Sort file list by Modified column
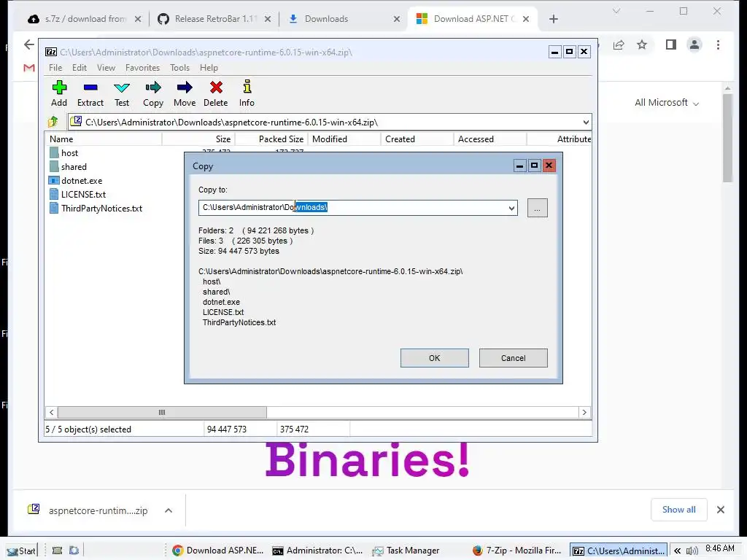This screenshot has height=560, width=747. [x=344, y=139]
